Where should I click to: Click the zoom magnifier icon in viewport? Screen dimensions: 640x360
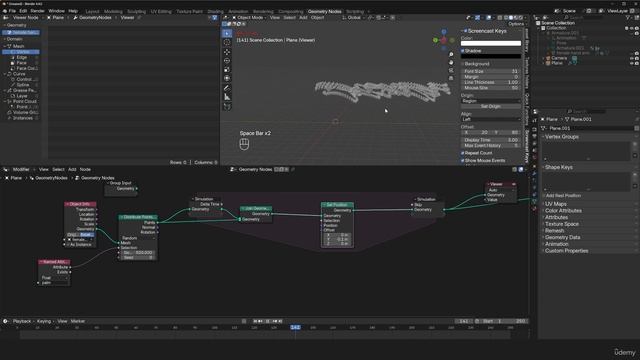[x=451, y=54]
